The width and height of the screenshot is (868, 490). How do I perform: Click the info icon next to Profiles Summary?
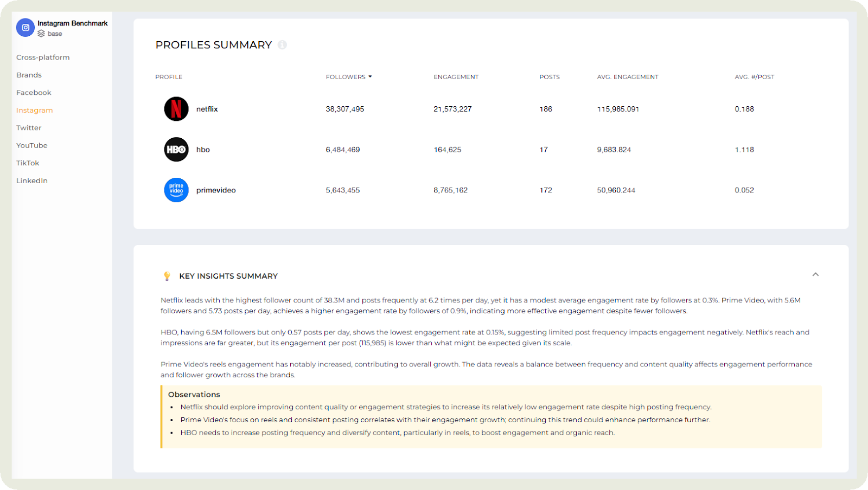tap(283, 46)
